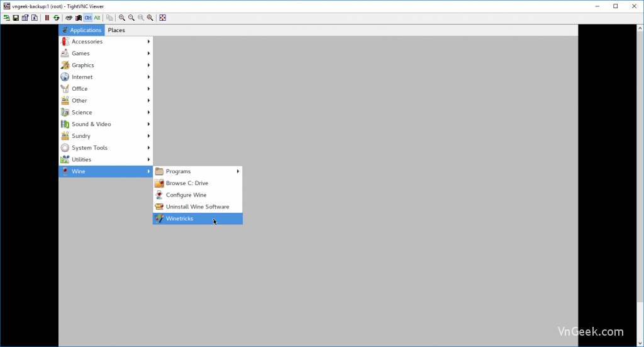This screenshot has width=644, height=347.
Task: Send Ctrl+Alt+Del keys icon
Action: (x=69, y=18)
